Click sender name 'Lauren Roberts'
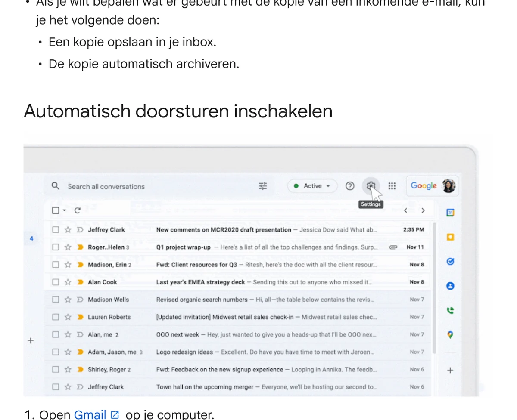The image size is (517, 420). click(109, 317)
